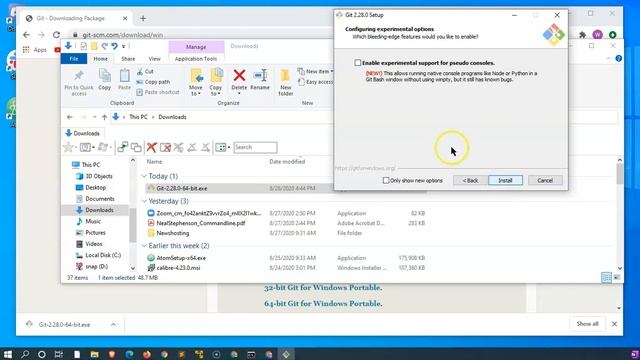Collapse the Yesterday (3) group
The height and width of the screenshot is (360, 640).
pyautogui.click(x=144, y=201)
